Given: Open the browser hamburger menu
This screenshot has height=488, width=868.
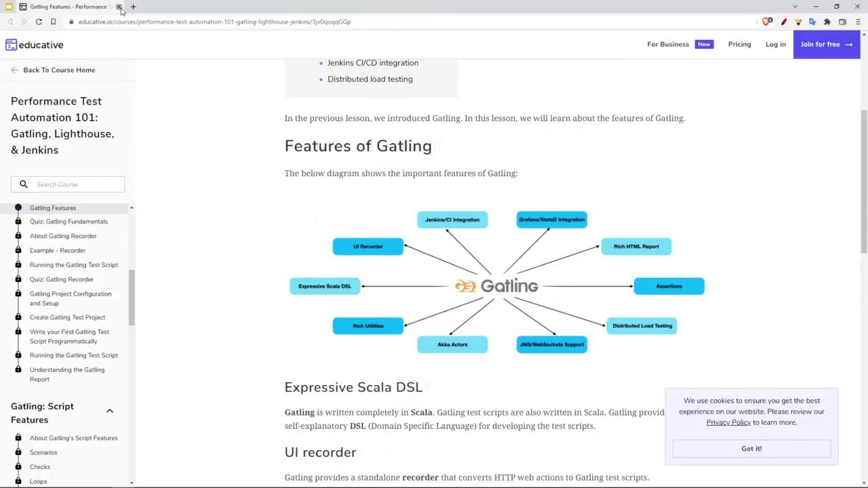Looking at the screenshot, I should 857,22.
